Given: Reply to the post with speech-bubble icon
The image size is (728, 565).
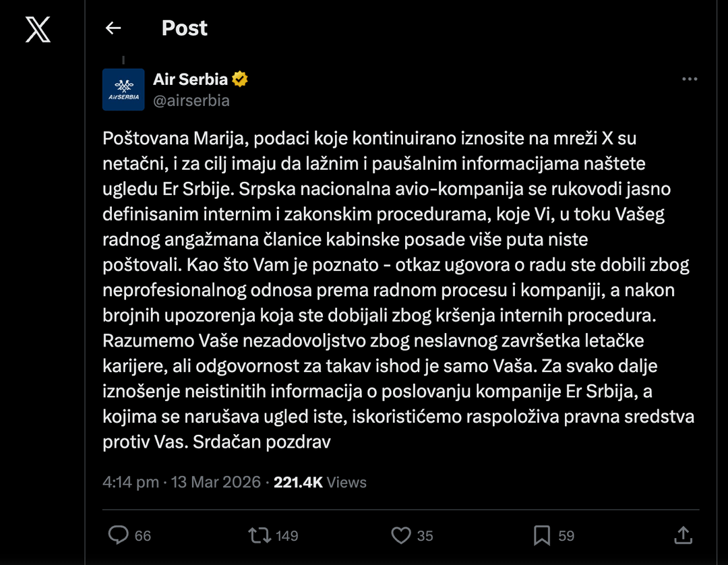Looking at the screenshot, I should [118, 535].
